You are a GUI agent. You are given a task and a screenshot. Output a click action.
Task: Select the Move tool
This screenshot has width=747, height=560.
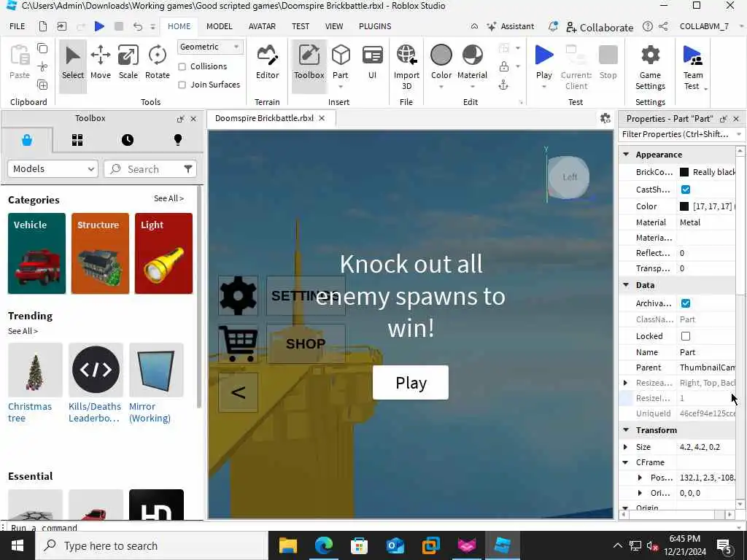point(101,62)
